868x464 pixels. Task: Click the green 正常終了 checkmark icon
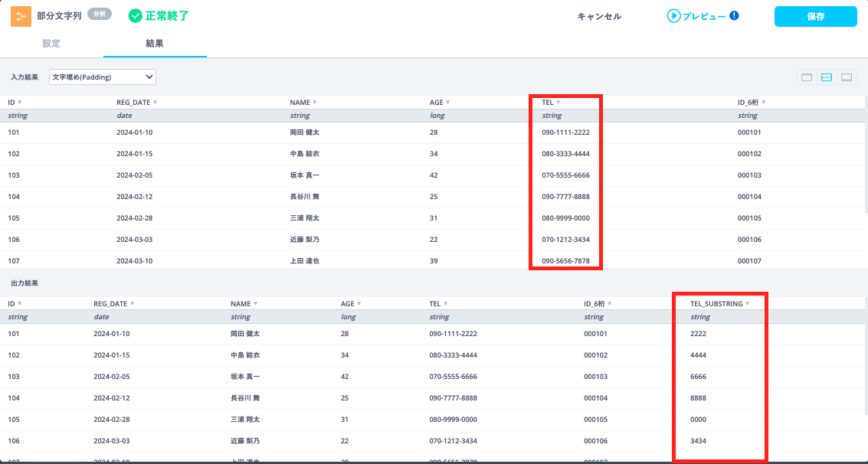[136, 16]
